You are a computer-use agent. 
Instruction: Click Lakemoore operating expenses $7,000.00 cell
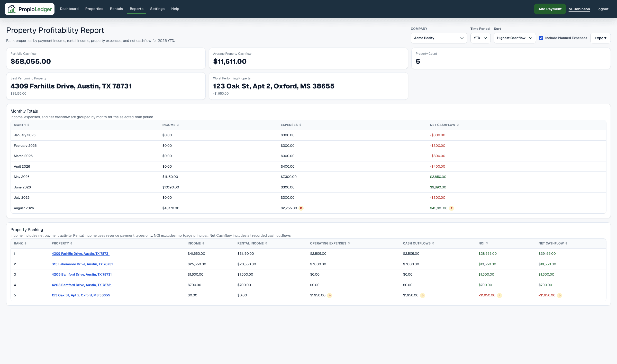tap(318, 264)
